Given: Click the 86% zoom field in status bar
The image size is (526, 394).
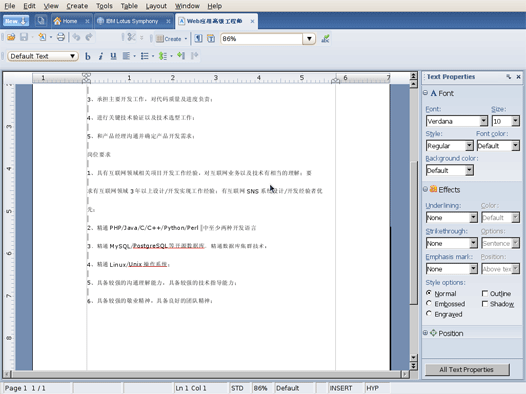Looking at the screenshot, I should [261, 388].
